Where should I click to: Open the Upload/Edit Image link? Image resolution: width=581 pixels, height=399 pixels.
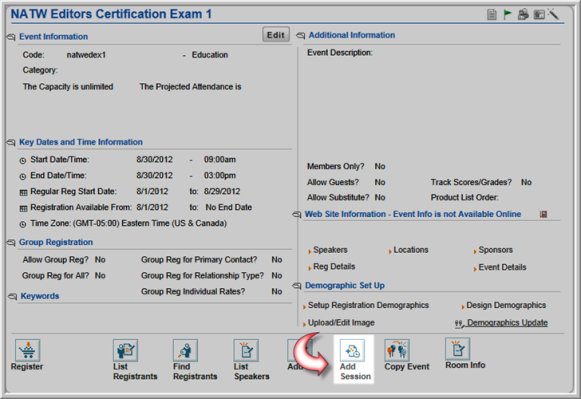341,323
